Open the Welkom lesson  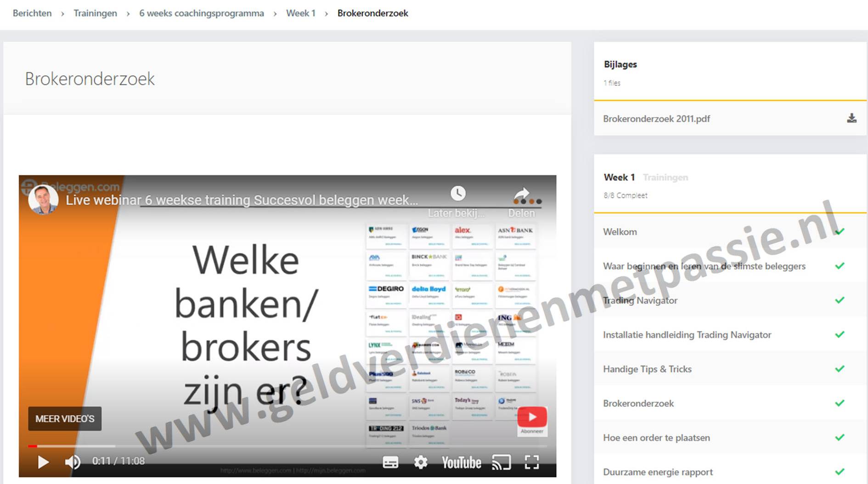[x=620, y=232]
